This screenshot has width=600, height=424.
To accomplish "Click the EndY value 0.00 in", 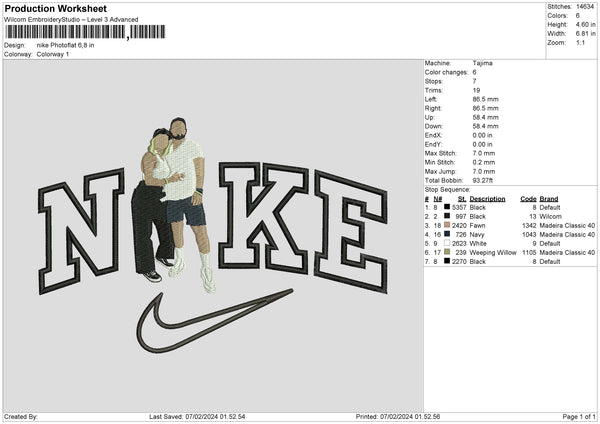I will point(483,145).
